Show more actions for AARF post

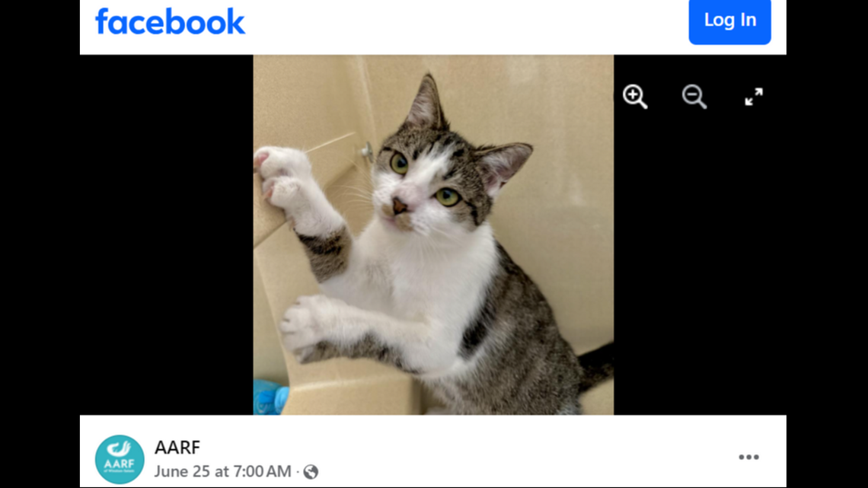748,457
